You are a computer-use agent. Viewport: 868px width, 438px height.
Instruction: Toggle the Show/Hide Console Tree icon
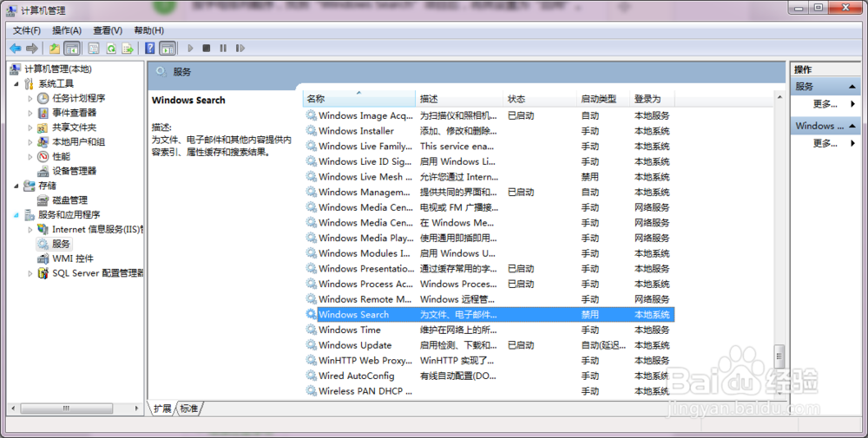(72, 49)
